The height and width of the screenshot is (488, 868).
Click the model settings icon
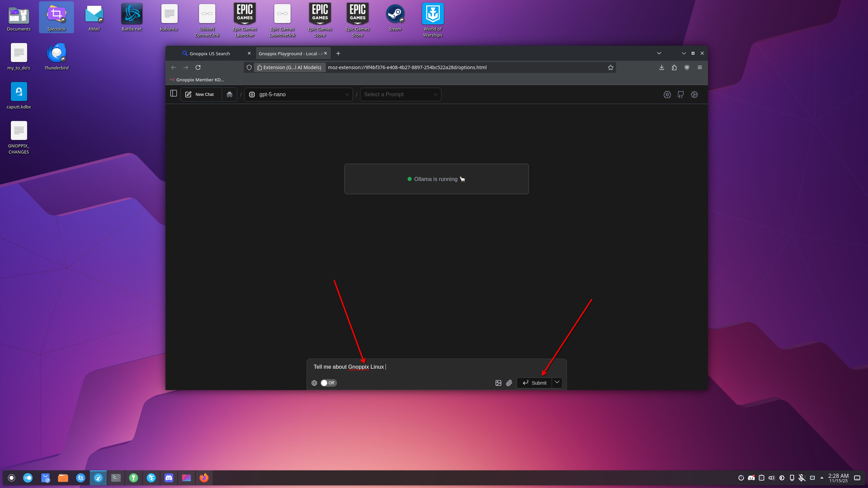[x=667, y=94]
